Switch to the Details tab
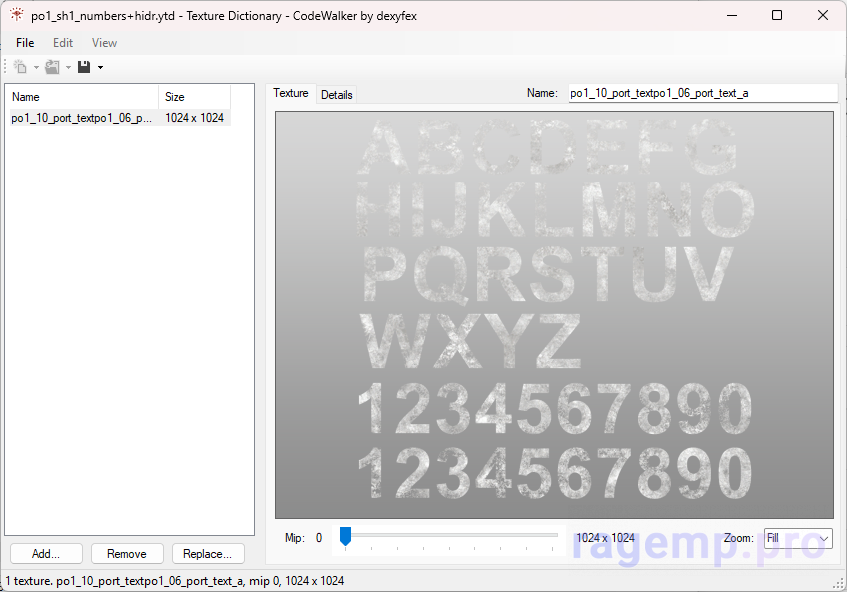 point(337,95)
